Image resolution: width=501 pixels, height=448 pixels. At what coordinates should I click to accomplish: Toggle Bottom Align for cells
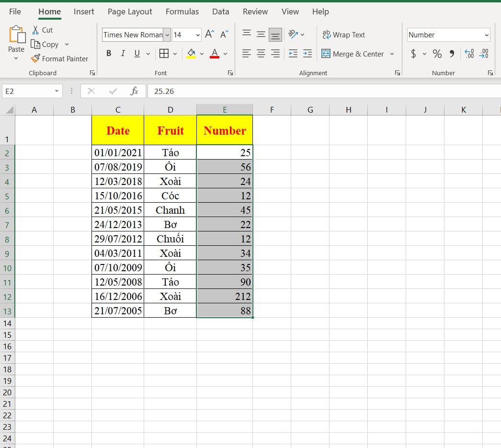click(275, 34)
